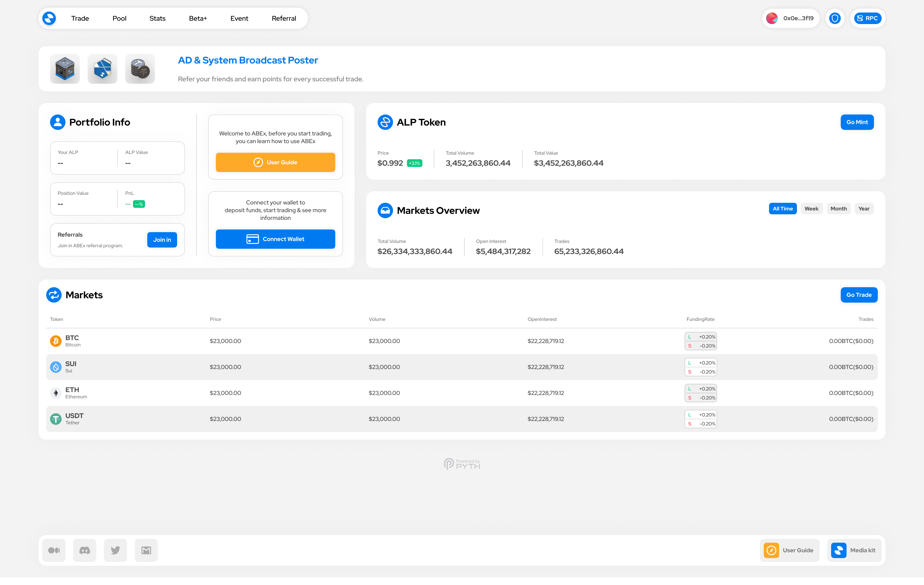The height and width of the screenshot is (585, 924).
Task: Open the Trade menu item
Action: point(80,19)
